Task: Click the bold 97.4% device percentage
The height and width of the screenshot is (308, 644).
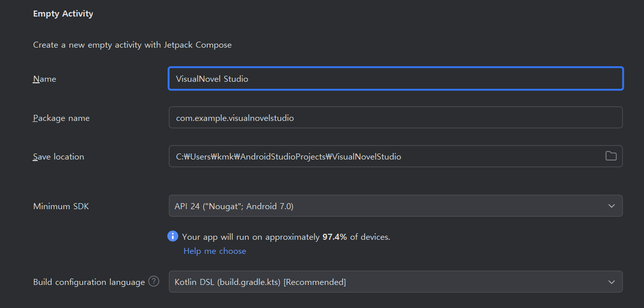Action: pyautogui.click(x=335, y=237)
